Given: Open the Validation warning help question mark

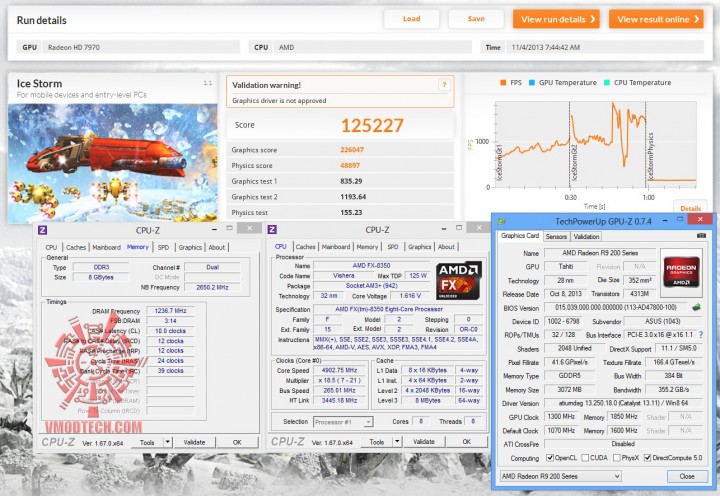Looking at the screenshot, I should (x=444, y=85).
